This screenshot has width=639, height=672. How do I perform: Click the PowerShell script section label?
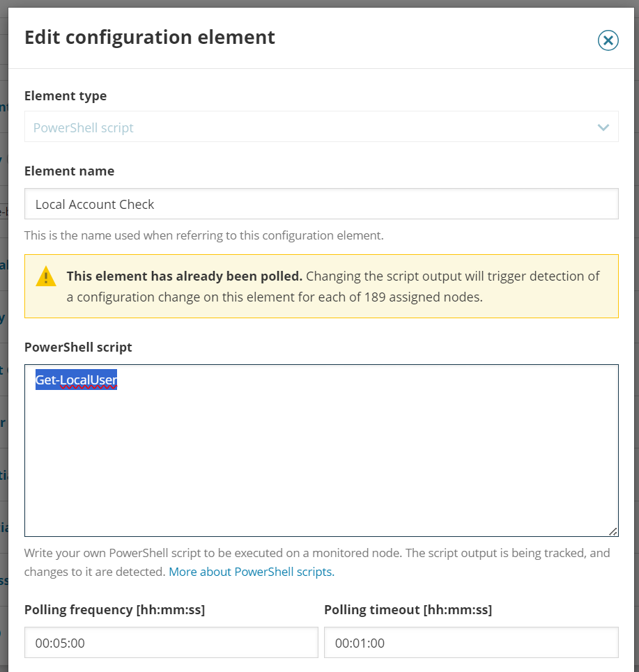[78, 347]
